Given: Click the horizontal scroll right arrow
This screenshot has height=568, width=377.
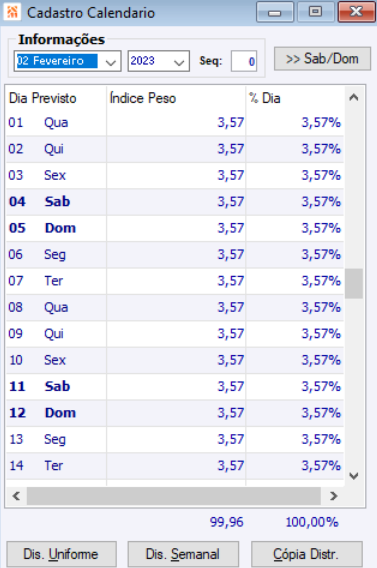Looking at the screenshot, I should pos(334,496).
